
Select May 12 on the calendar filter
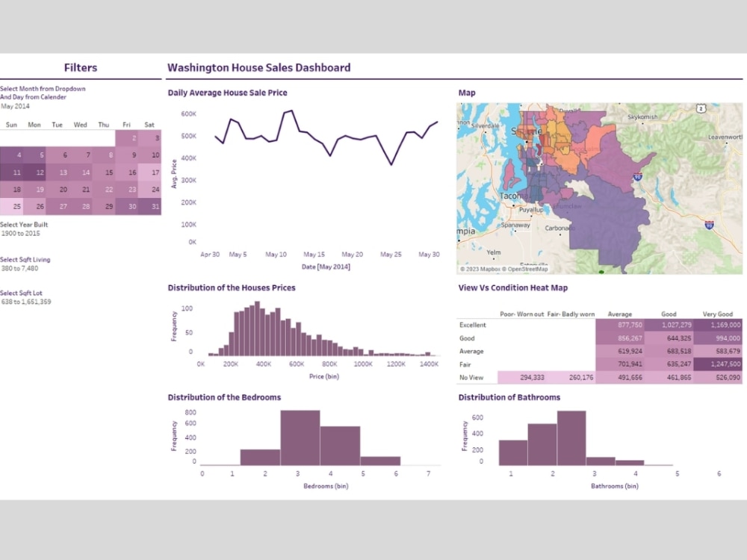point(35,172)
